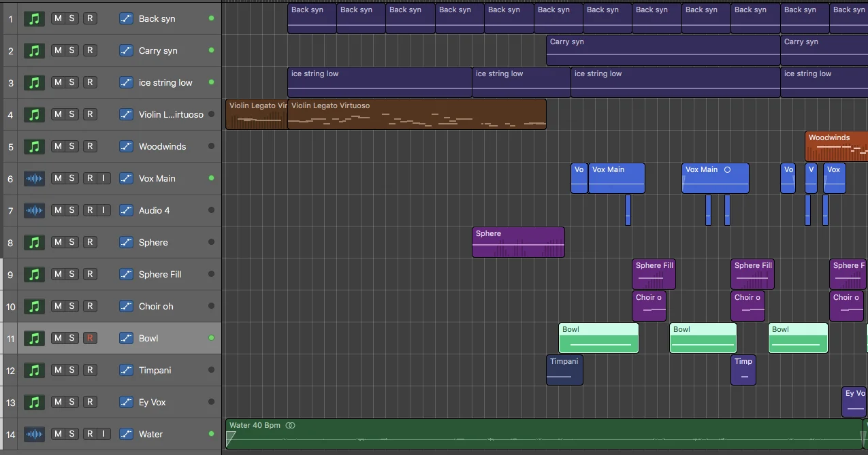This screenshot has width=868, height=455.
Task: Click the blue automation icon beside Woodwinds
Action: click(126, 146)
